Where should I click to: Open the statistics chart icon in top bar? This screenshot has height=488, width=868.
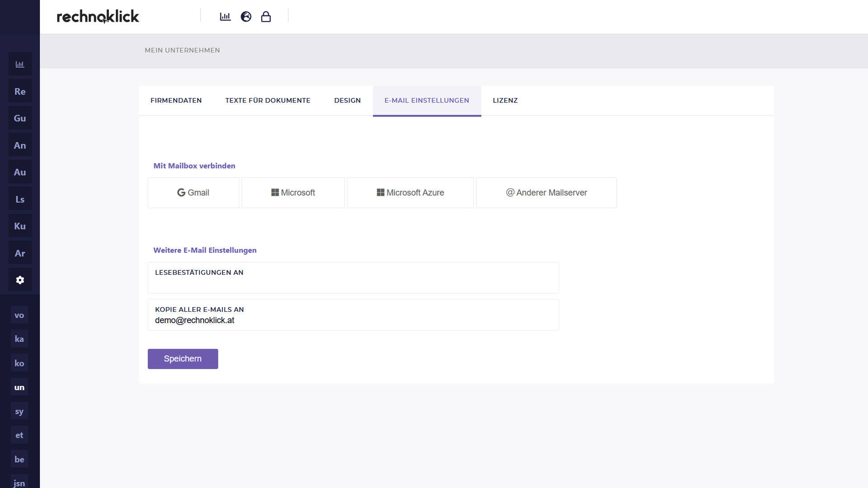click(x=225, y=17)
